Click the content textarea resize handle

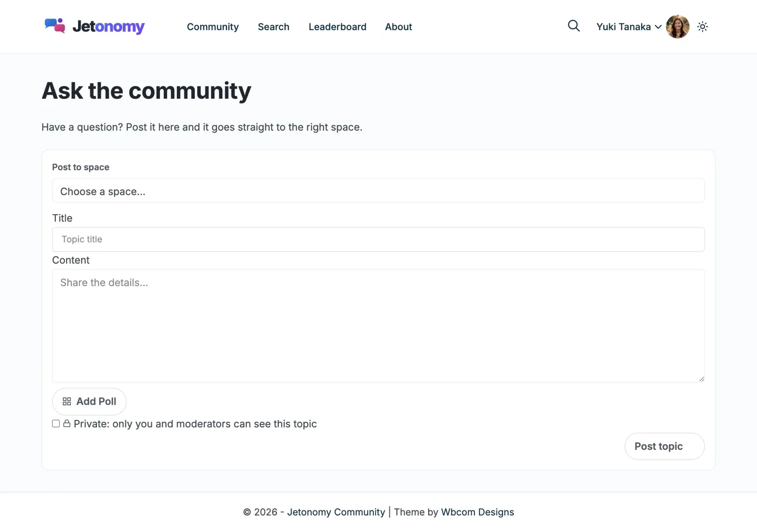pyautogui.click(x=702, y=379)
